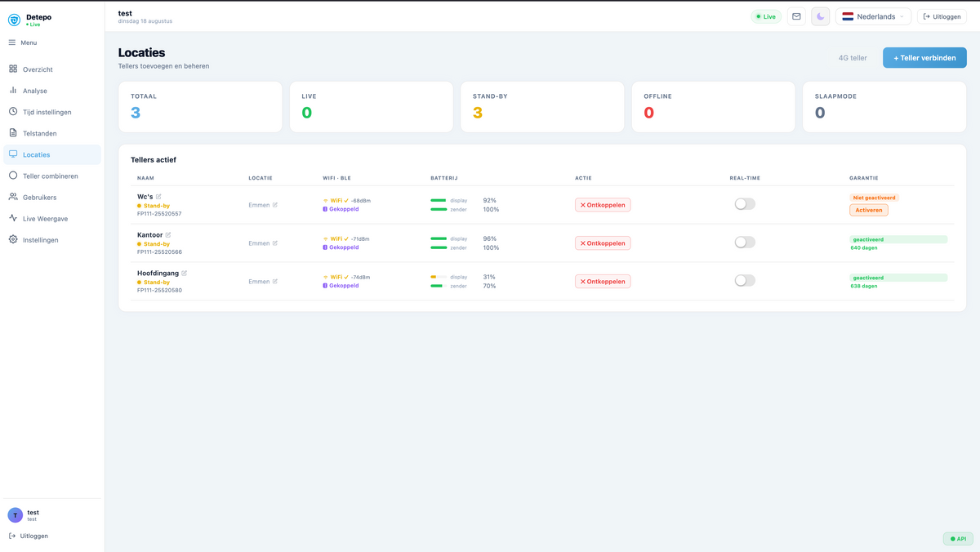Go to Overzicht in the sidebar
Screen dimensions: 980x552
point(52,69)
